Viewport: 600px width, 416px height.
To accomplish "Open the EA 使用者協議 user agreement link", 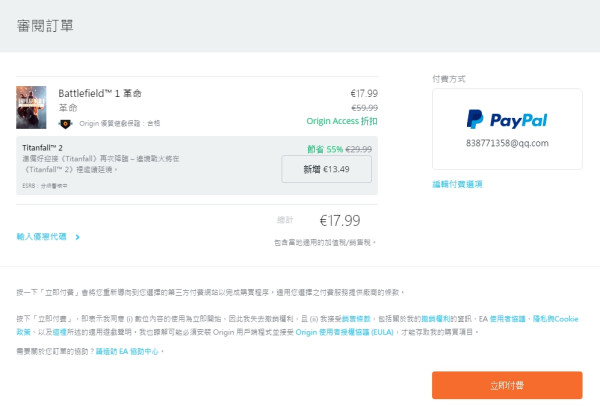I will tap(500, 317).
